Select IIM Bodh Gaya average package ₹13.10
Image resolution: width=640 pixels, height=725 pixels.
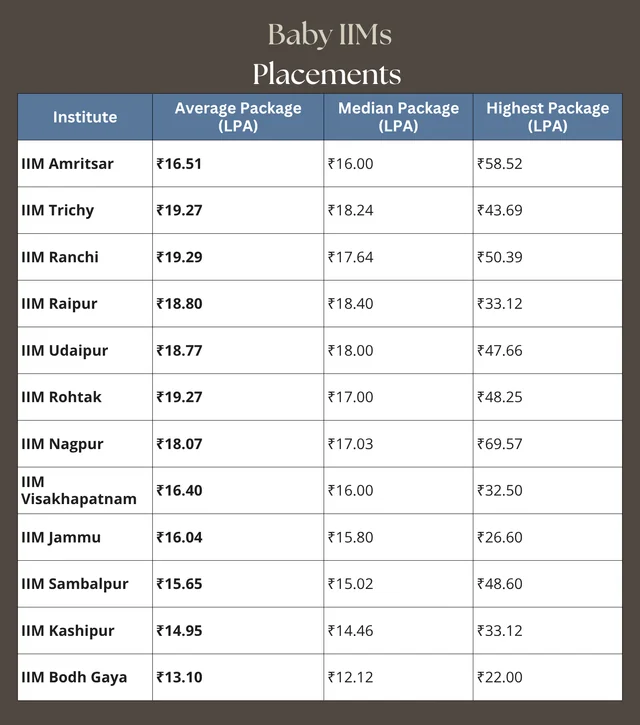coord(180,677)
